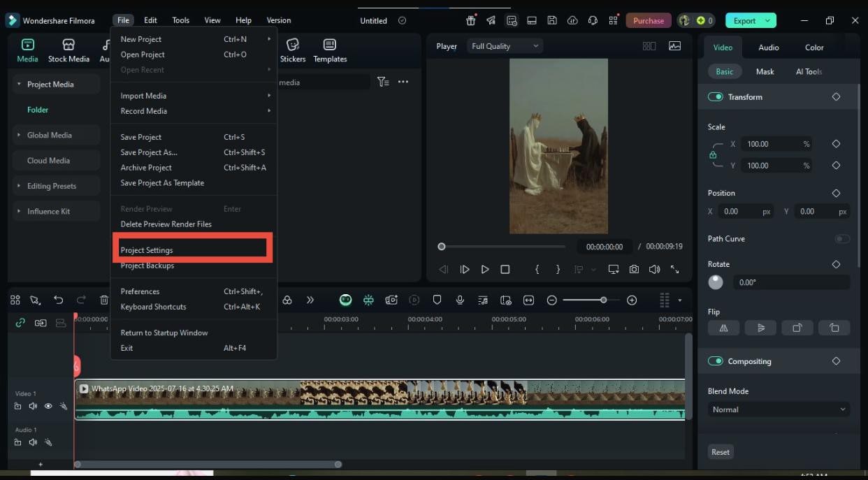
Task: Flip the clip horizontally
Action: coord(724,328)
